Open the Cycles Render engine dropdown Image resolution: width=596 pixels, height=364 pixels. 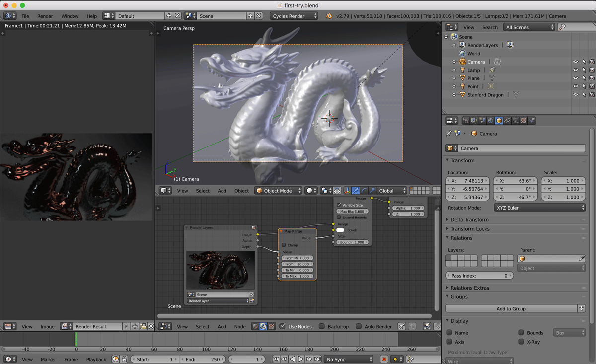coord(295,16)
